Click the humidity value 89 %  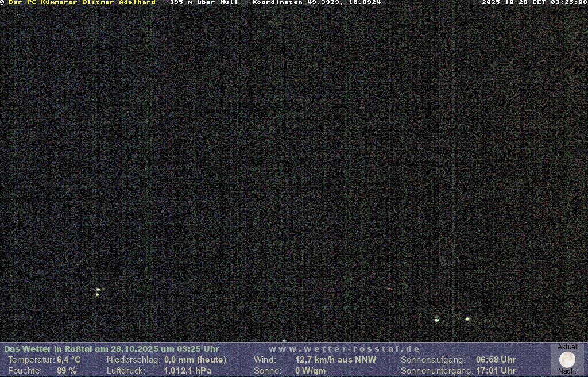click(67, 371)
